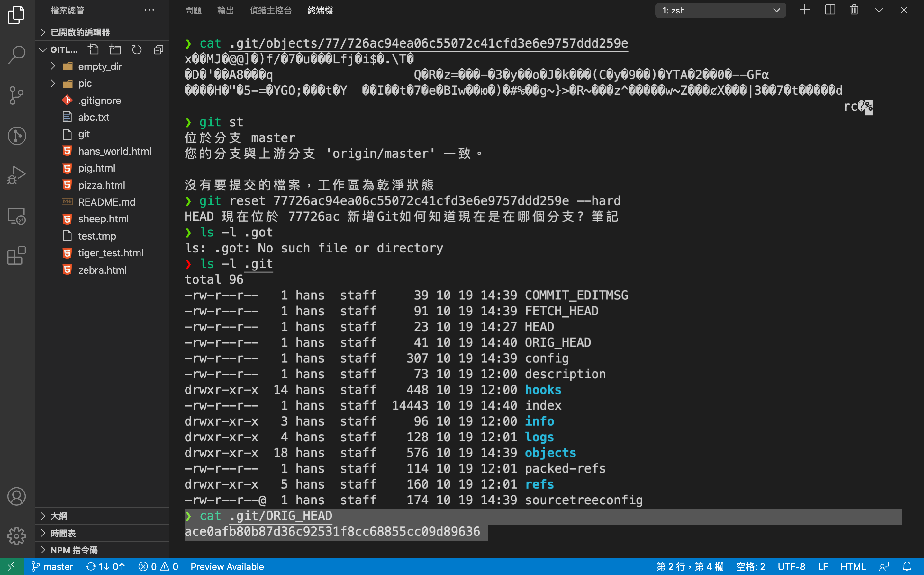Open pig.html in explorer
This screenshot has width=924, height=575.
pyautogui.click(x=102, y=168)
